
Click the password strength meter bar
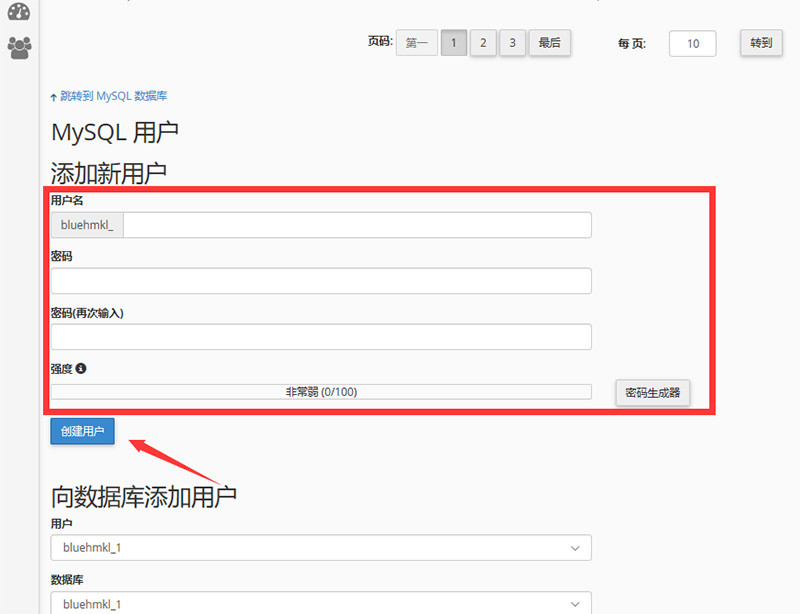point(321,392)
